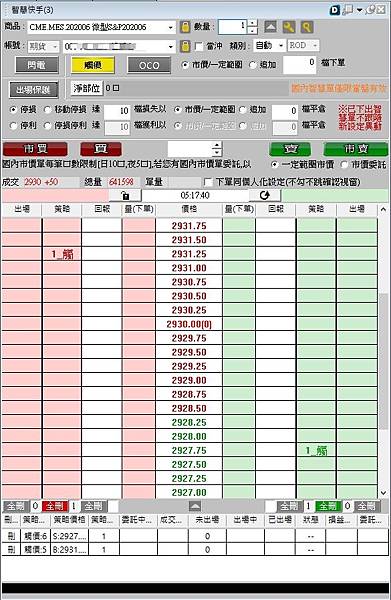Click the green 1_觸 sell strategy cell

click(x=316, y=451)
